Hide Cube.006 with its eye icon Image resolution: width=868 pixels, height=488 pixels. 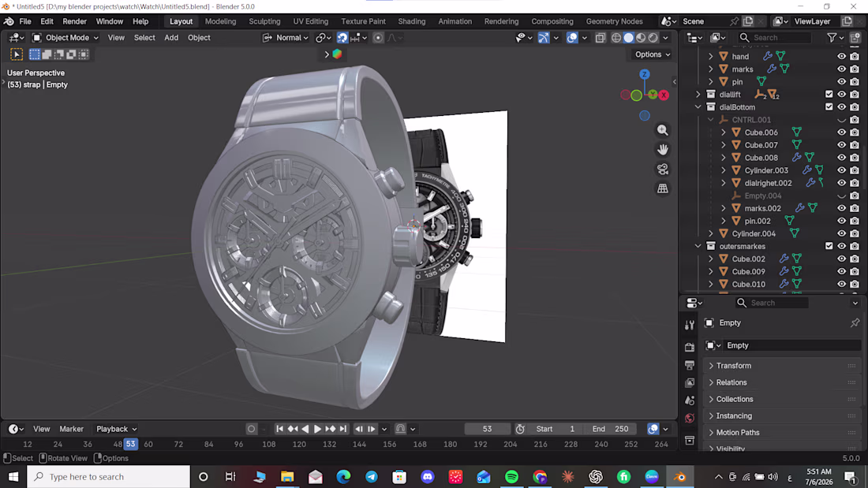[841, 132]
